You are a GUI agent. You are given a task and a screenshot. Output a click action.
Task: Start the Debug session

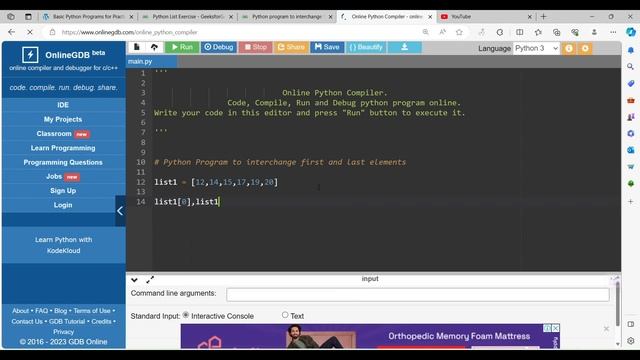tap(218, 47)
